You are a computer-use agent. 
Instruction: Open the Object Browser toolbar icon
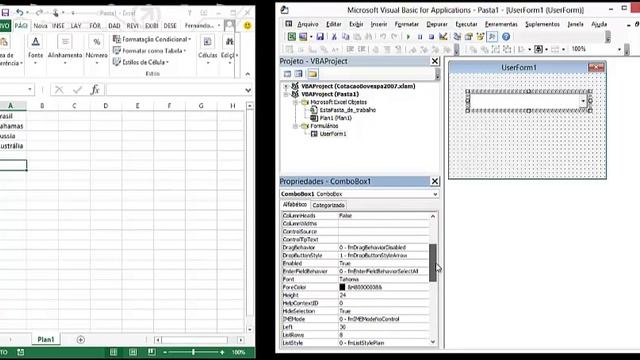tap(480, 37)
